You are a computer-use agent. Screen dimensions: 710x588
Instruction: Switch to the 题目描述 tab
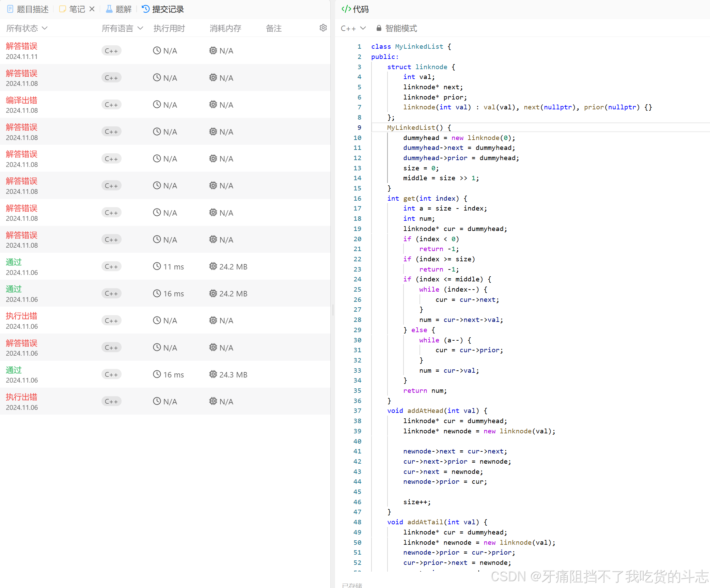32,9
